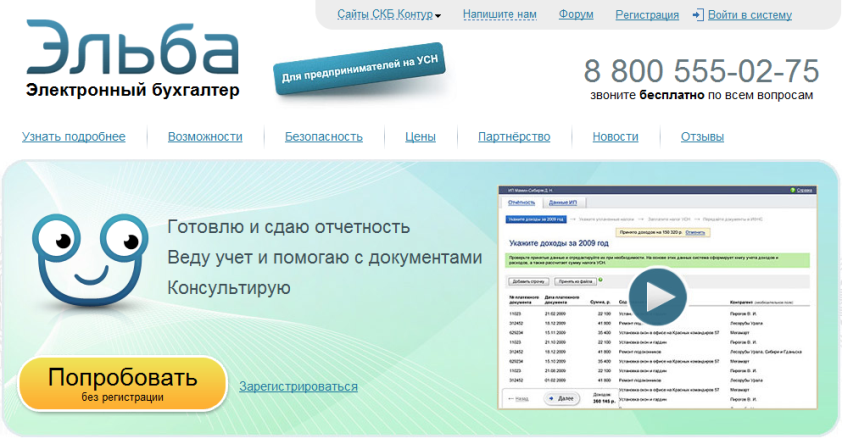The height and width of the screenshot is (444, 842).
Task: Click the demo screenshot thumbnail
Action: [x=657, y=297]
